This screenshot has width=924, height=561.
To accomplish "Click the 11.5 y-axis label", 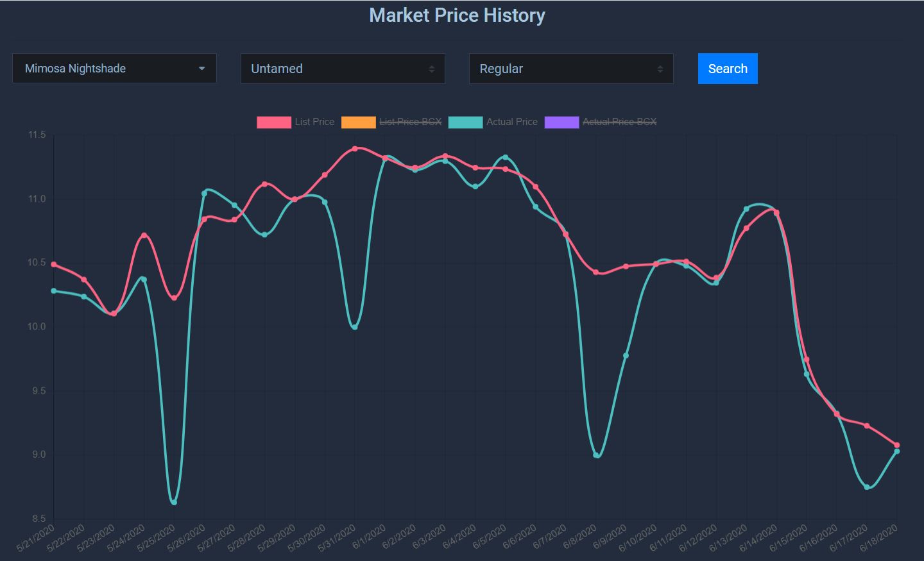I will (x=37, y=135).
